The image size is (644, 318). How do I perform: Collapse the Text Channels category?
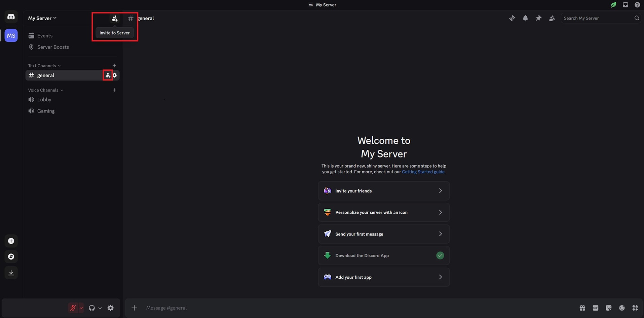[44, 66]
